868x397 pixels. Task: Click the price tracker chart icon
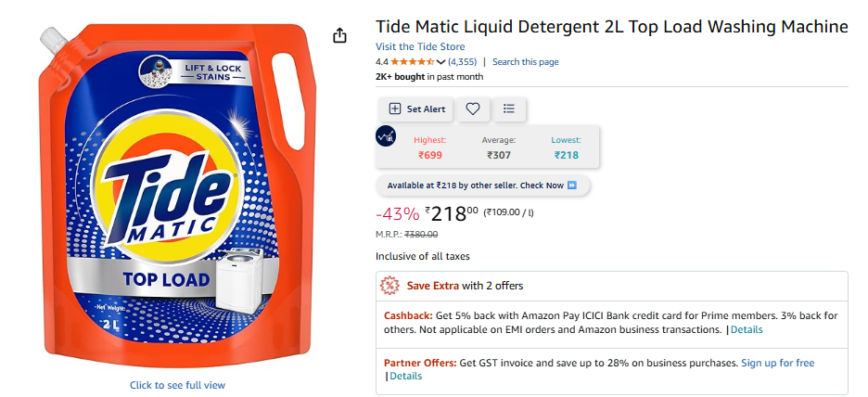386,136
